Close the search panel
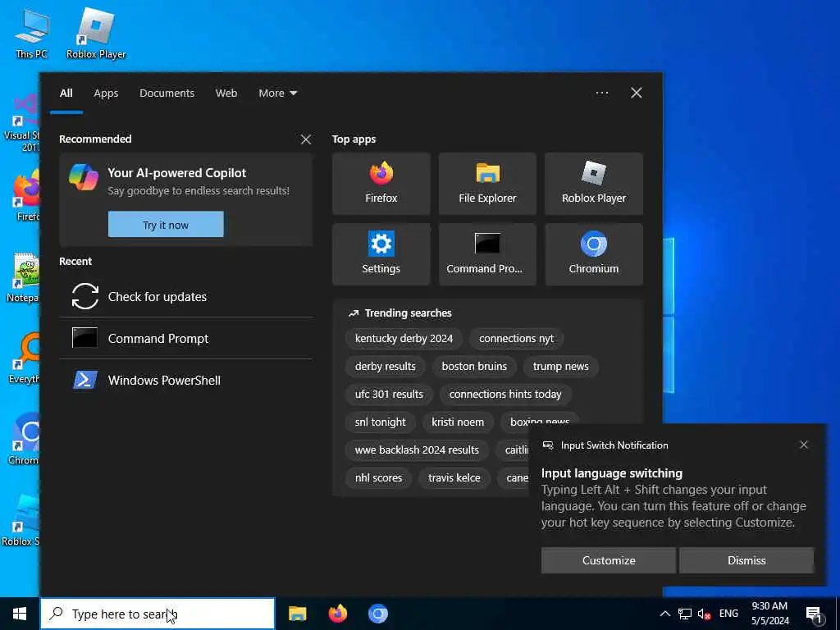This screenshot has height=630, width=840. (x=637, y=94)
